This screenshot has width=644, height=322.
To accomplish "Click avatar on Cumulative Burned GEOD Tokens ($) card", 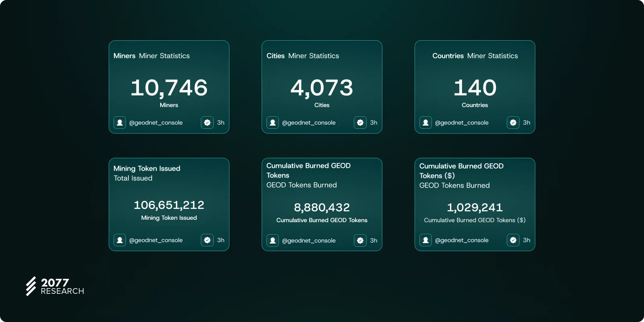I will (x=425, y=240).
